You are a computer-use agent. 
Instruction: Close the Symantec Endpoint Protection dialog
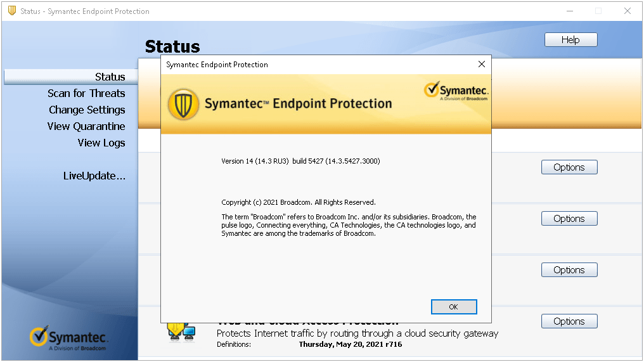[x=481, y=64]
